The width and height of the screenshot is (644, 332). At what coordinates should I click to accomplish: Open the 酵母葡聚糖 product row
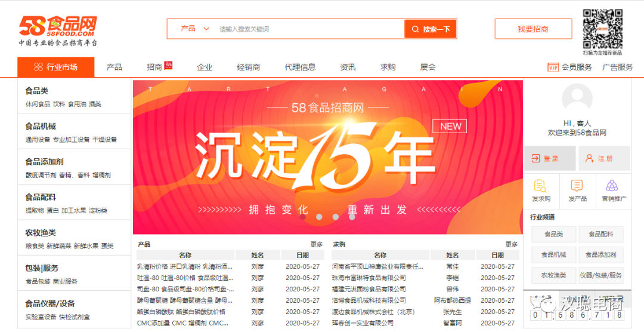[x=230, y=300]
